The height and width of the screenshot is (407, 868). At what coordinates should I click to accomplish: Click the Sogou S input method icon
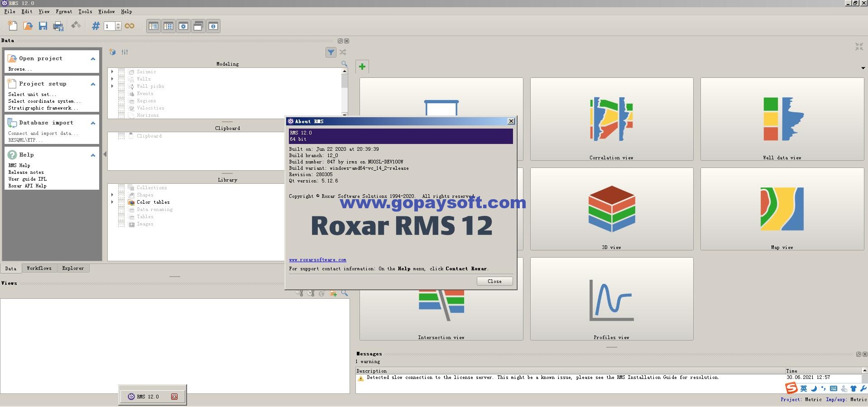791,388
